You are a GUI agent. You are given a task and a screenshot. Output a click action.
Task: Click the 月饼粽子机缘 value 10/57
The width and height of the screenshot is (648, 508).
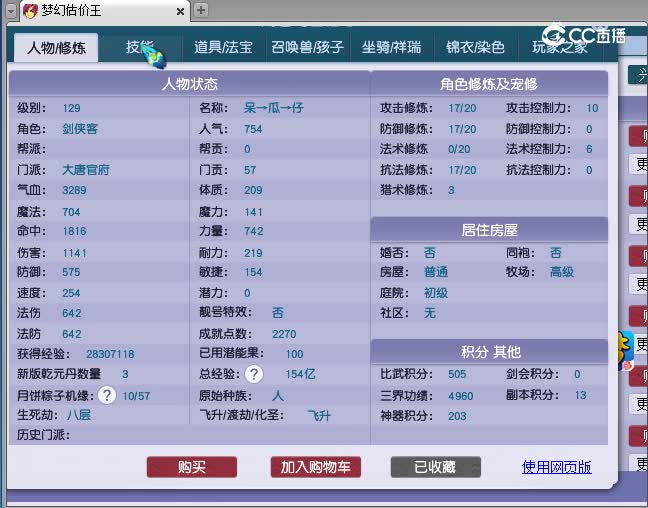136,396
